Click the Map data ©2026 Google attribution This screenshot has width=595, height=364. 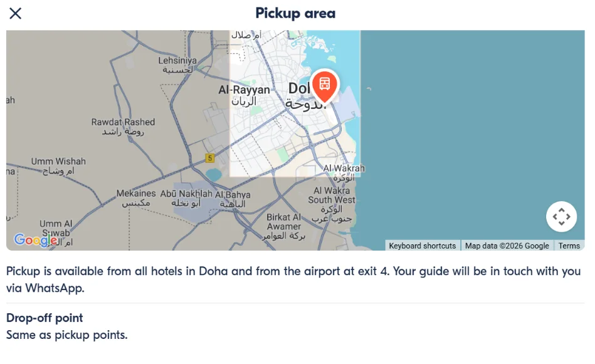505,246
